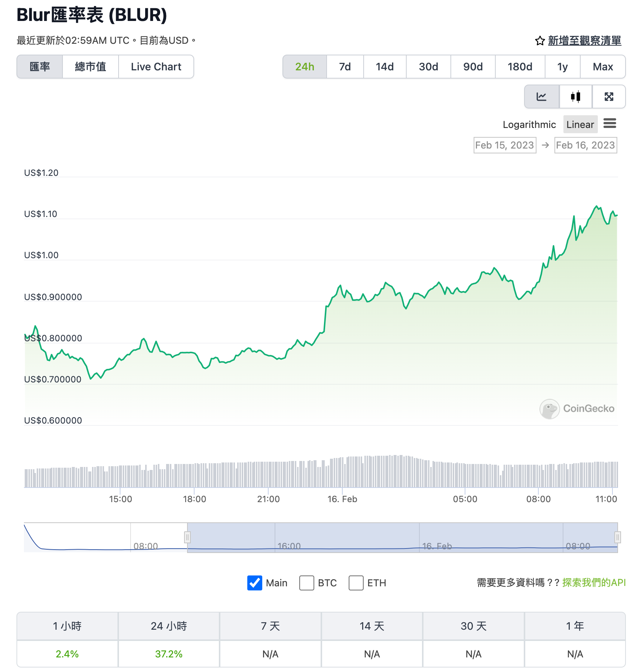Uncheck the Main data checkbox
The width and height of the screenshot is (636, 672).
pos(254,583)
